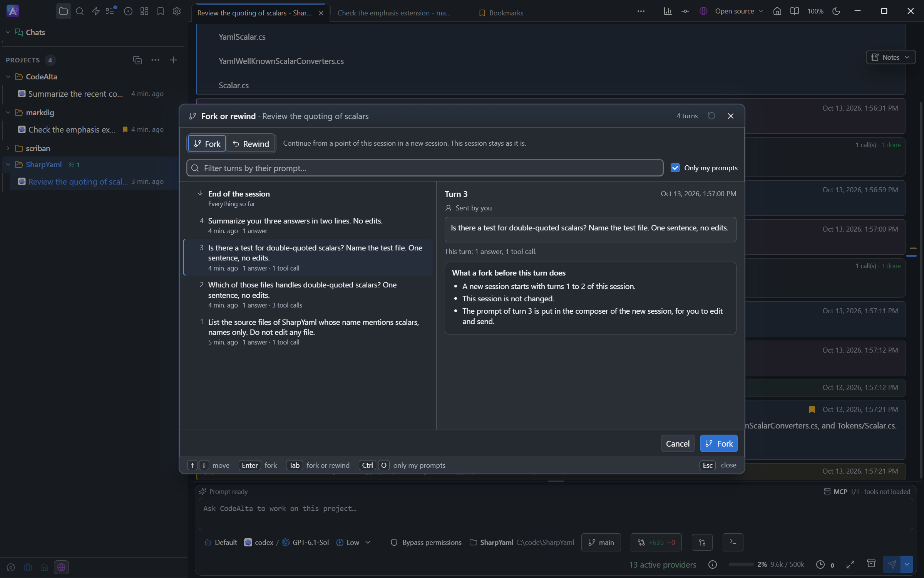This screenshot has width=924, height=578.
Task: Open settings gear in top toolbar
Action: pyautogui.click(x=177, y=11)
